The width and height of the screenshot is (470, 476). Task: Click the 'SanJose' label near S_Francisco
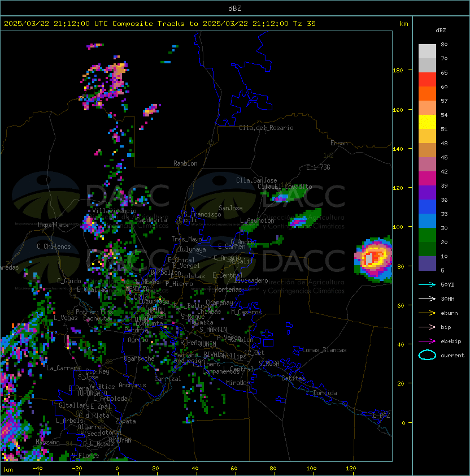coord(230,208)
